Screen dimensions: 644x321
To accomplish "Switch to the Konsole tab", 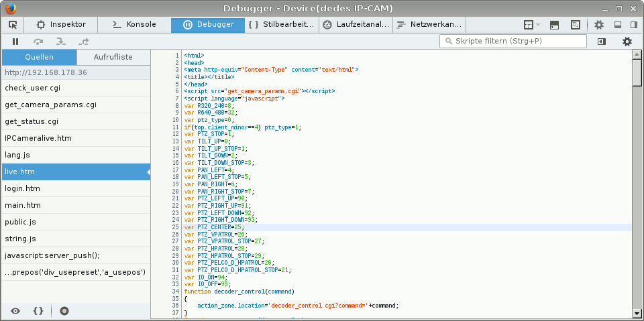I will click(x=134, y=25).
